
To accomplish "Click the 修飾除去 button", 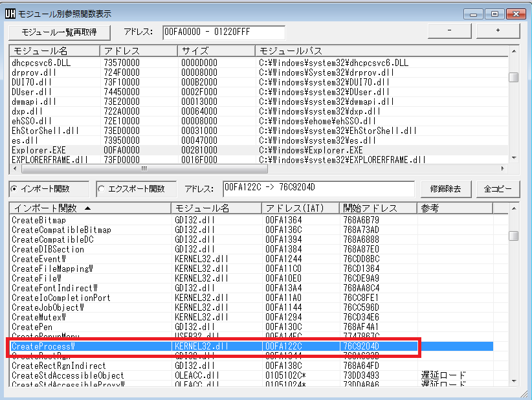I will 446,189.
